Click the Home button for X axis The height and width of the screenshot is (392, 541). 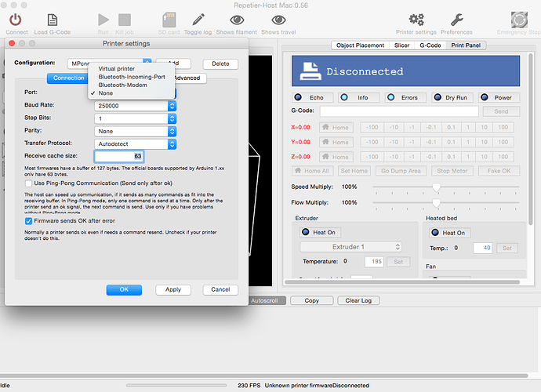click(x=336, y=127)
